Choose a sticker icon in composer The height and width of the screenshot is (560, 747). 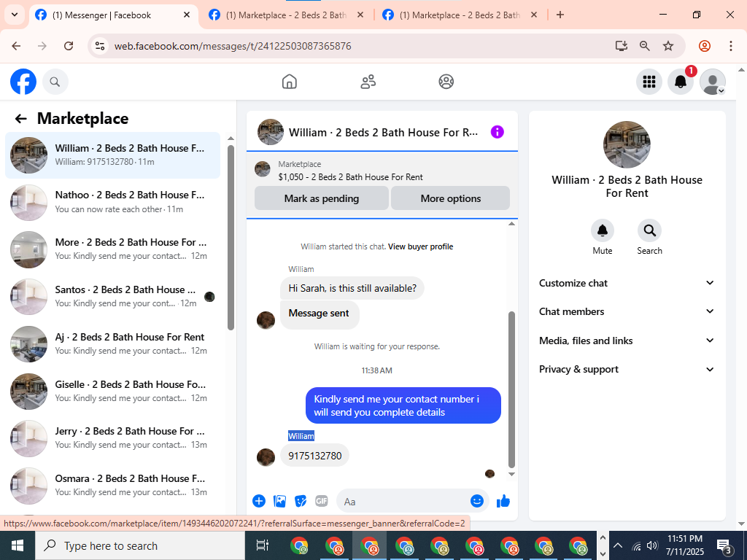[x=301, y=501]
